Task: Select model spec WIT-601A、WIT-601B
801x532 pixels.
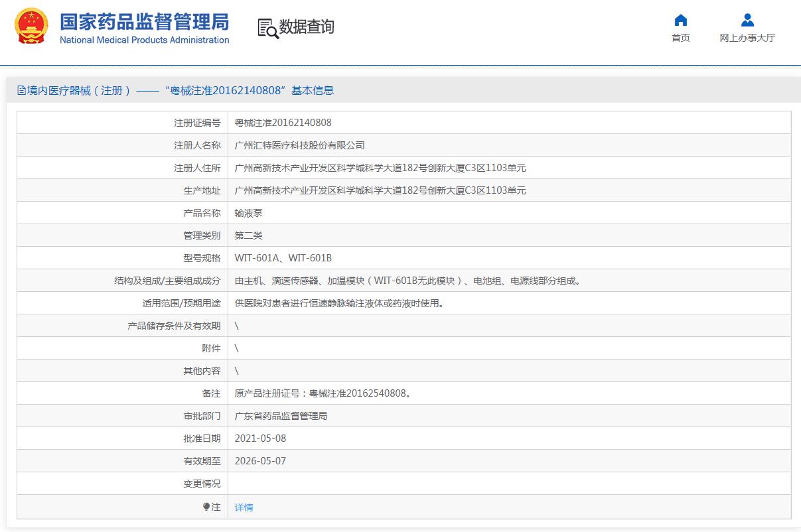Action: click(283, 258)
